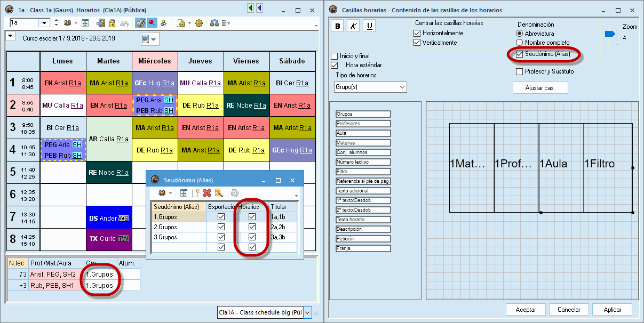This screenshot has height=323, width=644.
Task: Click the Aceptar button
Action: pos(526,310)
